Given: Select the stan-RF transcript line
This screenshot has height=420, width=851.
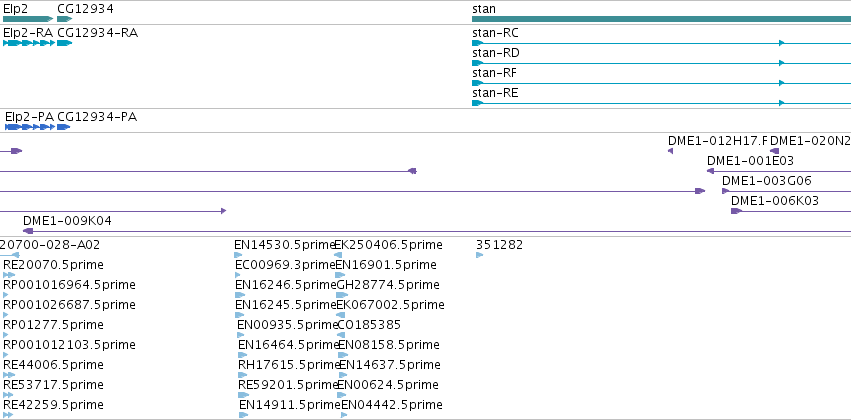Looking at the screenshot, I should (x=662, y=83).
